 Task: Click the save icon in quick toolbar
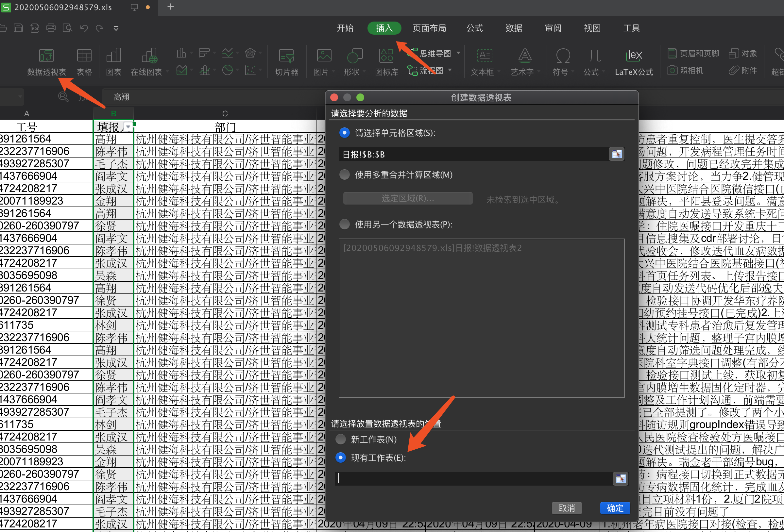click(x=18, y=28)
